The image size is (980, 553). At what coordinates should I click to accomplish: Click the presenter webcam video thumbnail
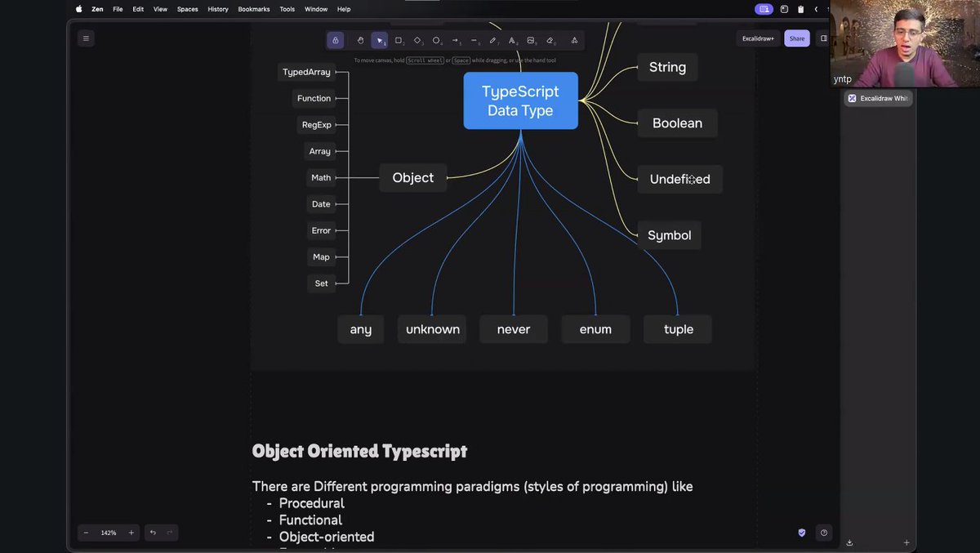(905, 43)
